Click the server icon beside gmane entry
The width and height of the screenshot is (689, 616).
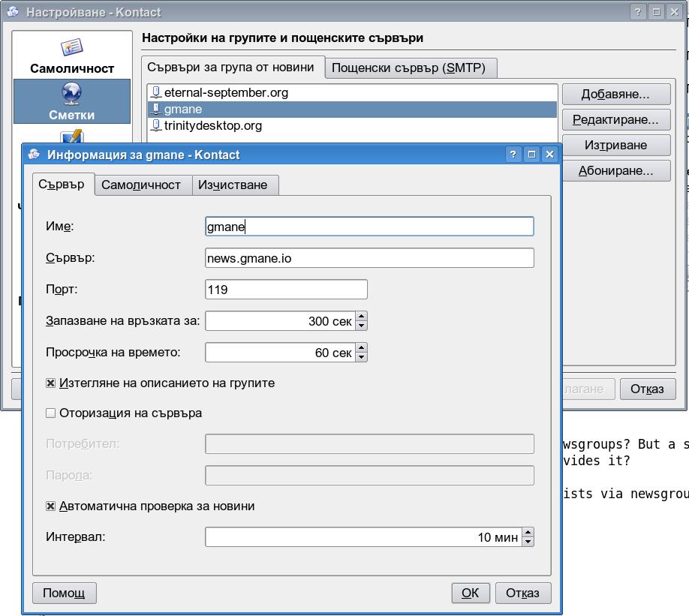point(155,109)
